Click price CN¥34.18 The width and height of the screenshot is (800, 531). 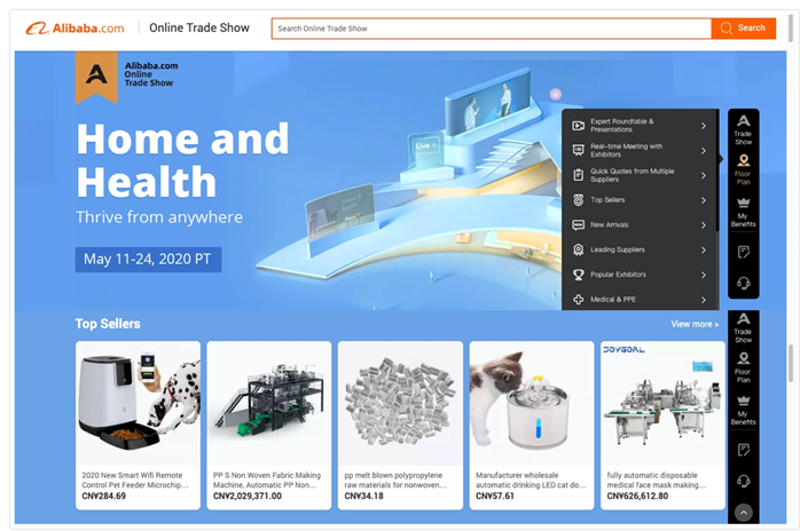pos(364,496)
